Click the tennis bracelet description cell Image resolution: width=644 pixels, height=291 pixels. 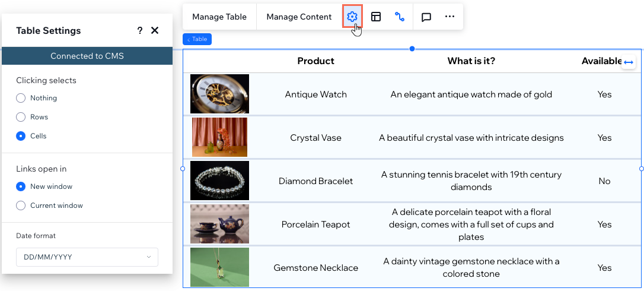pos(471,181)
